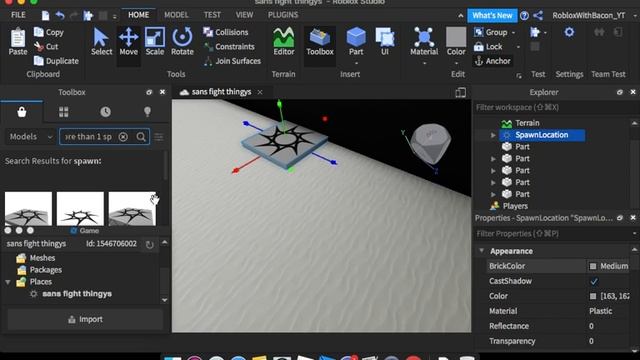The width and height of the screenshot is (640, 360).
Task: Open the Material picker
Action: pos(424,42)
